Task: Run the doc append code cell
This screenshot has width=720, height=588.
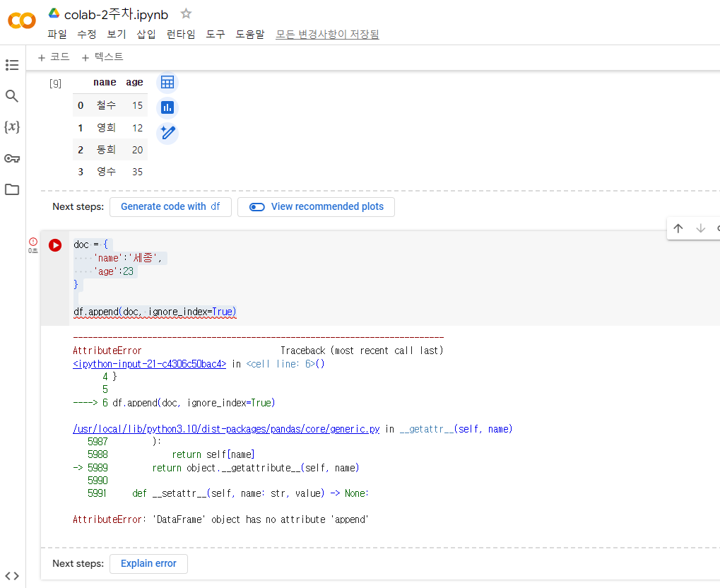Action: (x=55, y=245)
